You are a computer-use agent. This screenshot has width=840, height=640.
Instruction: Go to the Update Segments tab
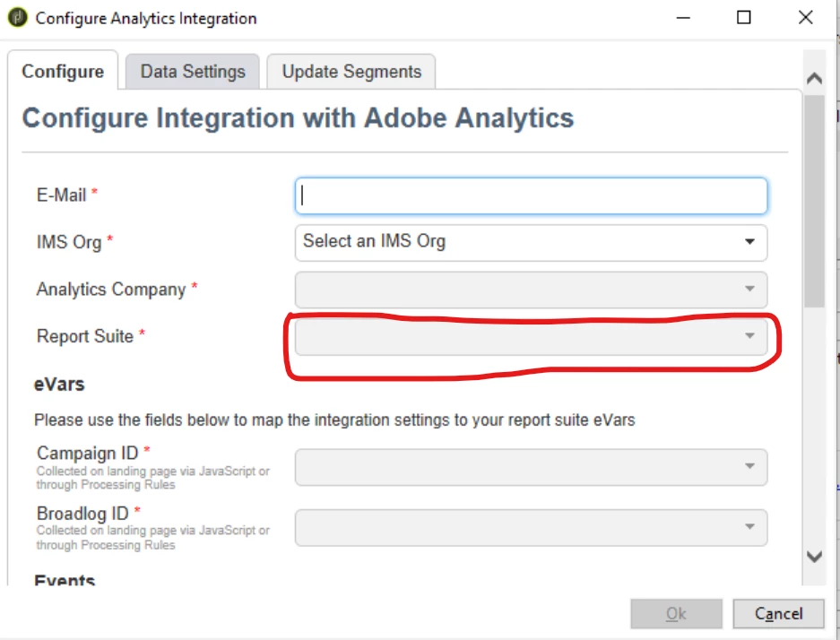351,72
